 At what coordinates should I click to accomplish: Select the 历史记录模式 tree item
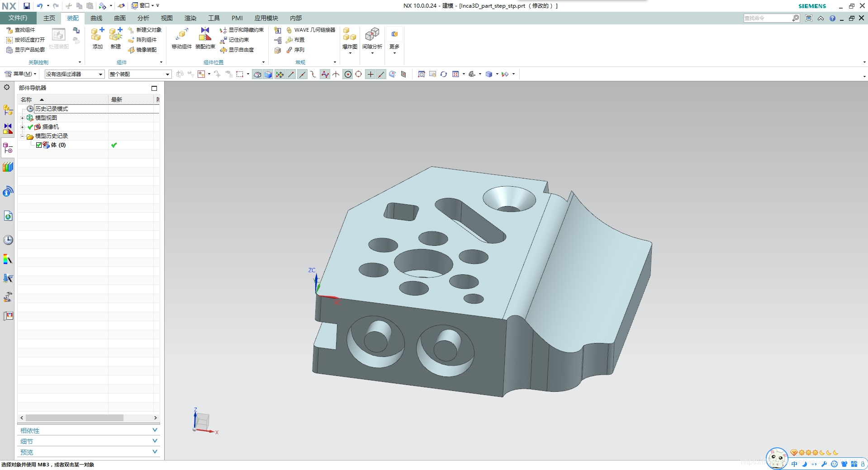pos(52,109)
